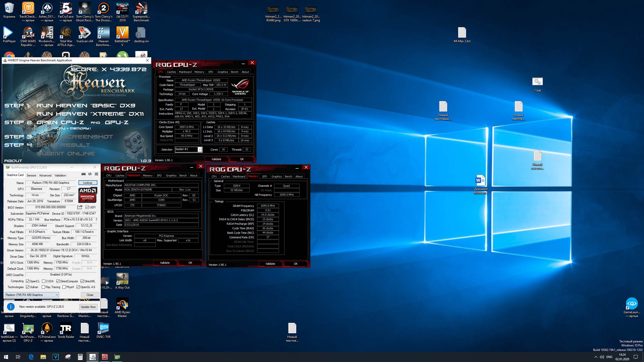Open Graphics tab in CPU-Z Memory window
Image resolution: width=644 pixels, height=362 pixels.
[x=277, y=176]
